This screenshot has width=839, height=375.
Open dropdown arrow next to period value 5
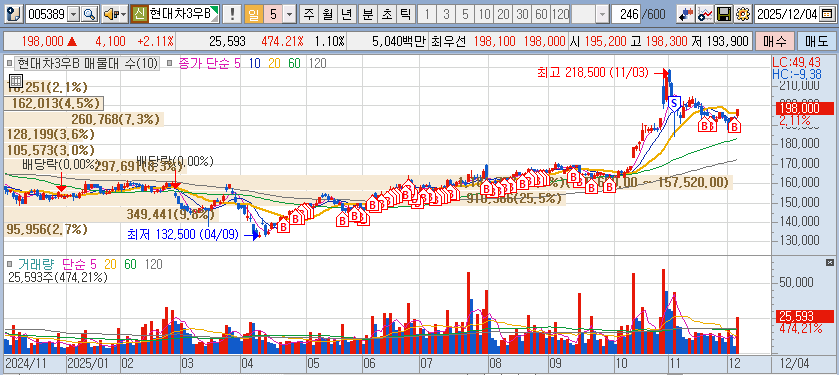[x=289, y=14]
